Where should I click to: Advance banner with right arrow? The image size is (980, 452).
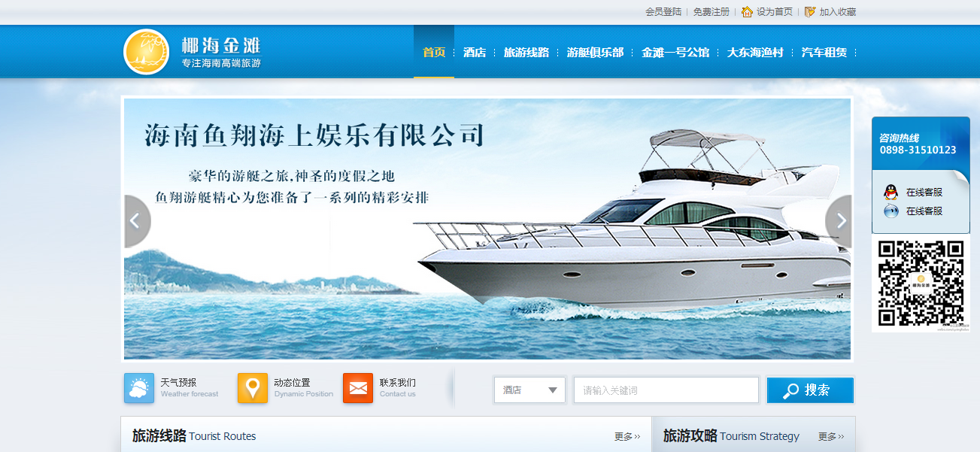[x=839, y=221]
